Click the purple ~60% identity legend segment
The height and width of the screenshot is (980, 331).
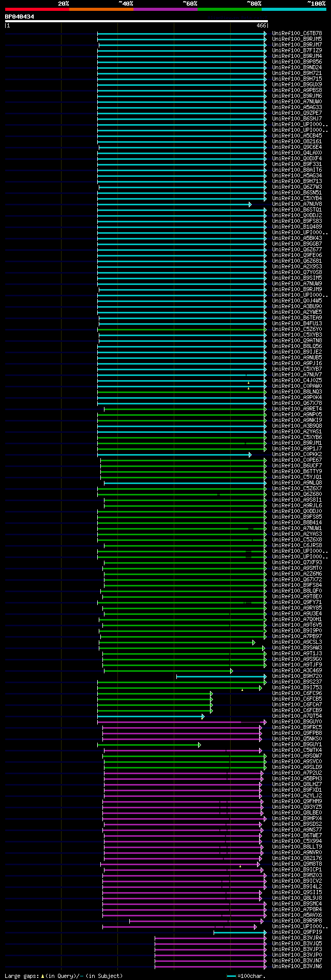[x=165, y=9]
